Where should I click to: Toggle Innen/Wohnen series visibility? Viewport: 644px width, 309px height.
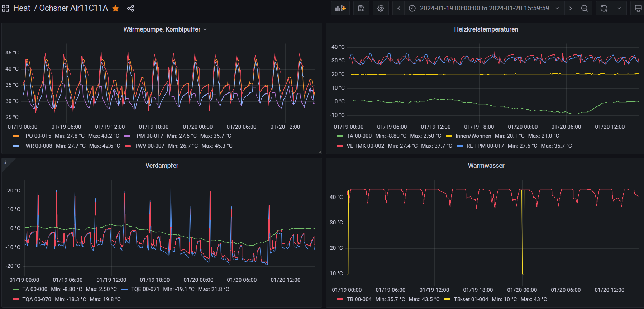pos(473,136)
